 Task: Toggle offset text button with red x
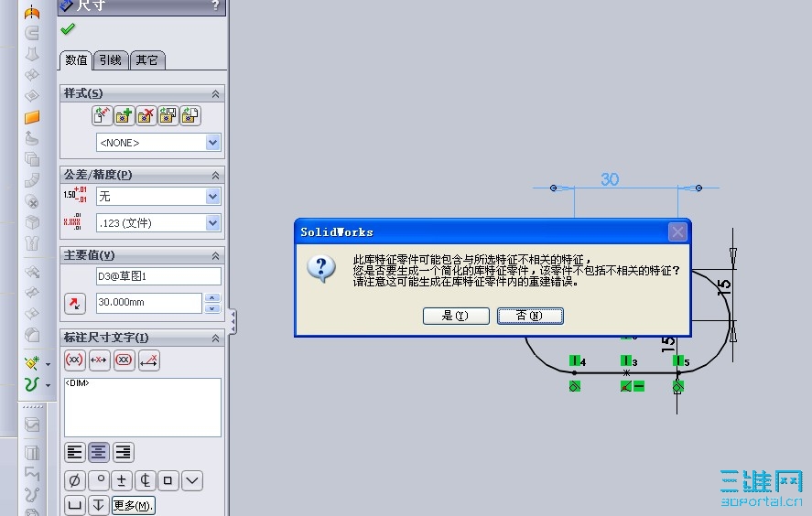(149, 360)
